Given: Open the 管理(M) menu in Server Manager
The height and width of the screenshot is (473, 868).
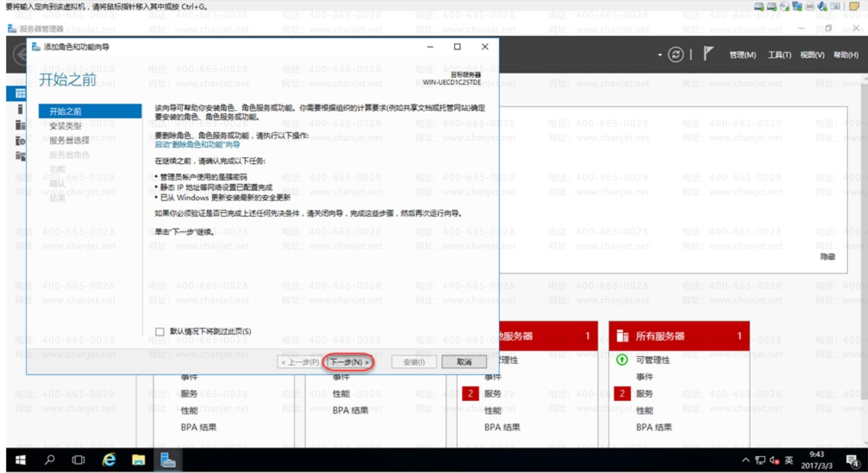Looking at the screenshot, I should coord(742,55).
